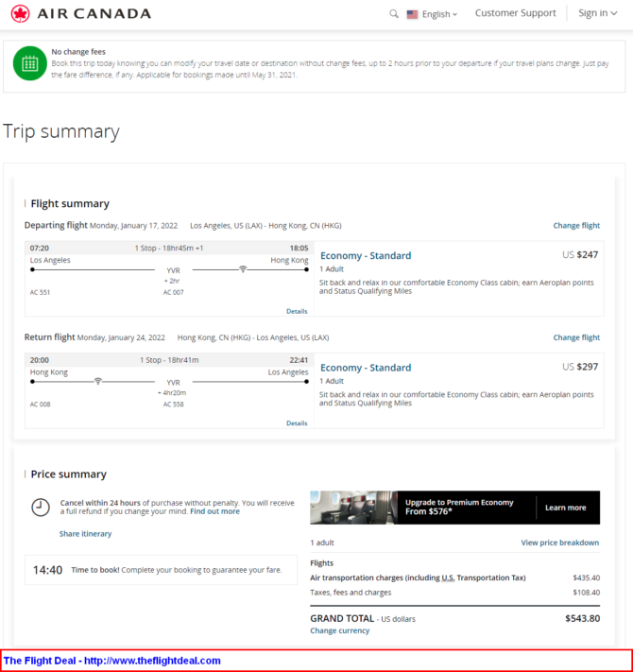Click Share itinerary link
This screenshot has width=633, height=672.
point(85,534)
